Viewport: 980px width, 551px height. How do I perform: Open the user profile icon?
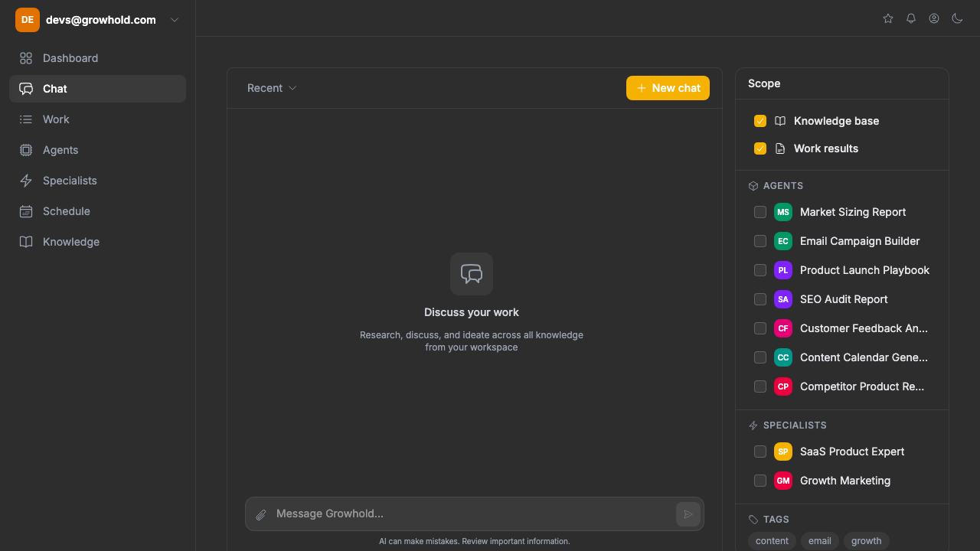click(934, 18)
